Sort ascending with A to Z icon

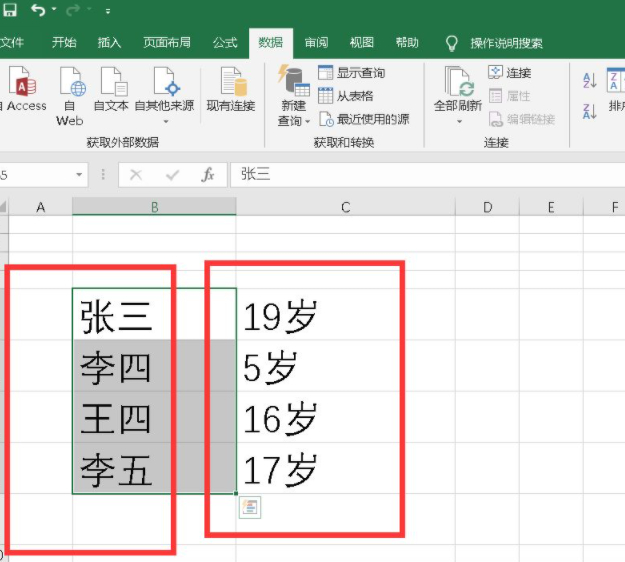(x=590, y=81)
